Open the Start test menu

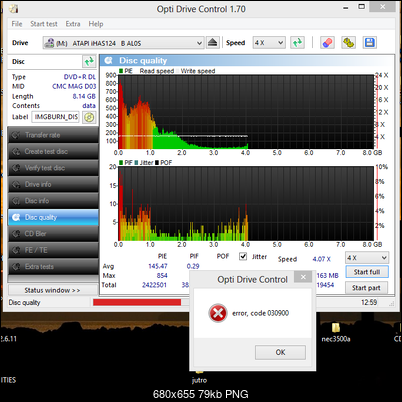point(44,24)
